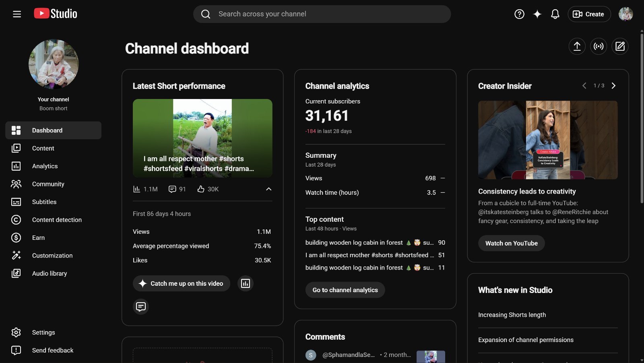Click the 31,161 subscribers count
This screenshot has height=363, width=644.
coord(327,116)
